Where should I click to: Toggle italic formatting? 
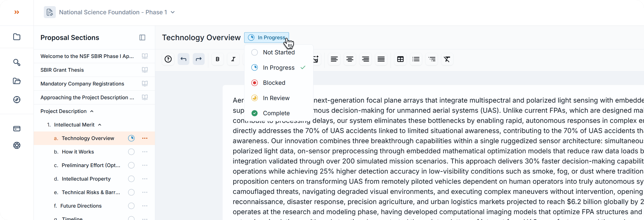(233, 59)
